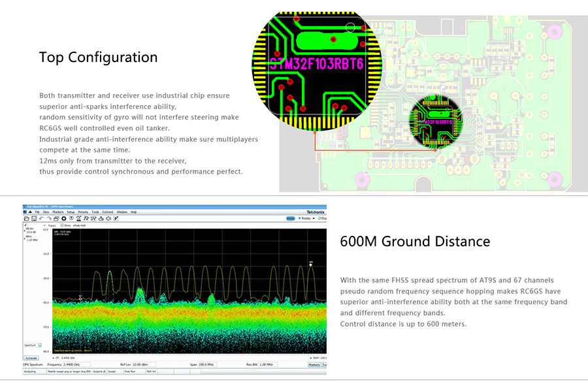Click the Markers button at bottom right
This screenshot has height=392, width=588.
click(314, 365)
